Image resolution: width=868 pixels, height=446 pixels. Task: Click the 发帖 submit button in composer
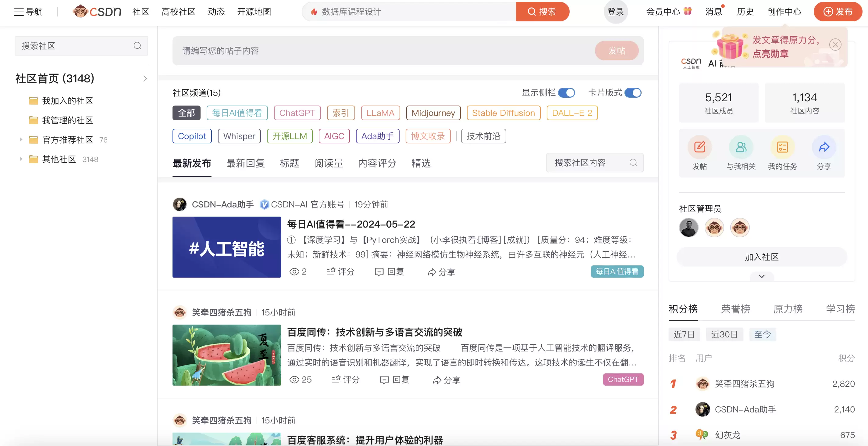point(617,51)
